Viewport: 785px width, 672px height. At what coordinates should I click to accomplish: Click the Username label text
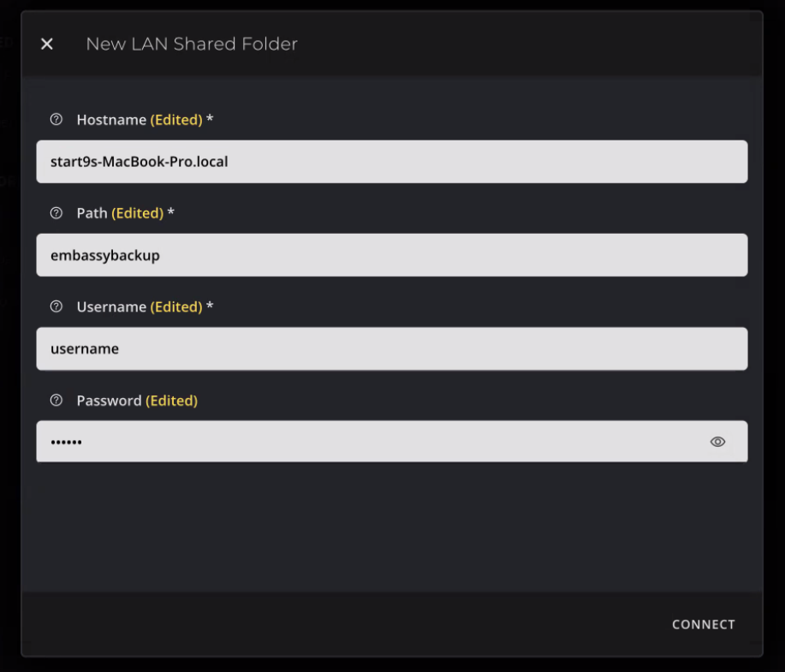(111, 306)
